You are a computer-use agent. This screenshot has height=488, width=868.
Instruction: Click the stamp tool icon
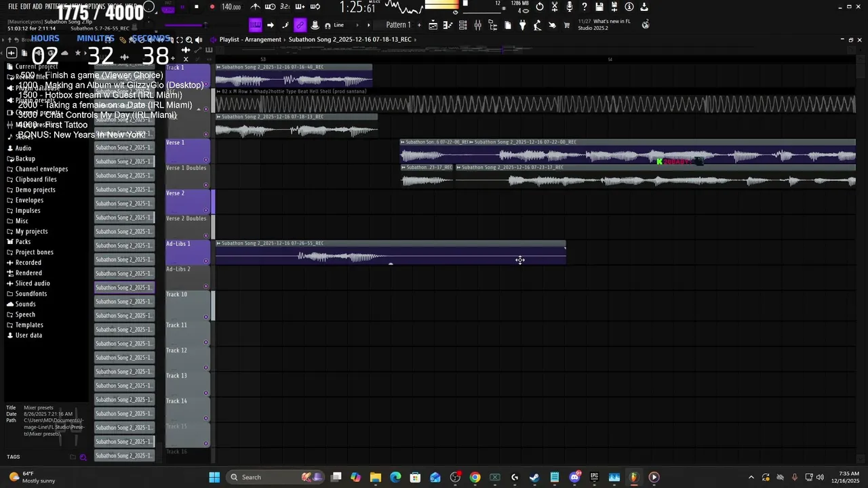pos(315,25)
